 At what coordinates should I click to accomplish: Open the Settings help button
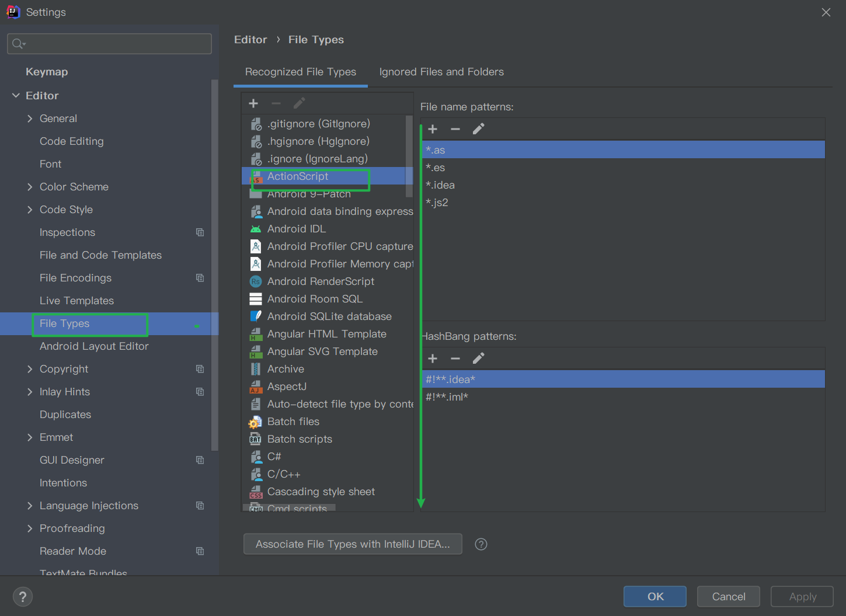pos(23,597)
